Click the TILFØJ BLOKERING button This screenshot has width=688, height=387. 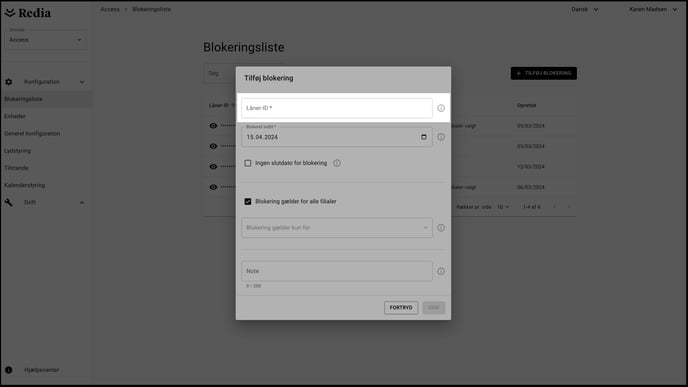point(544,73)
